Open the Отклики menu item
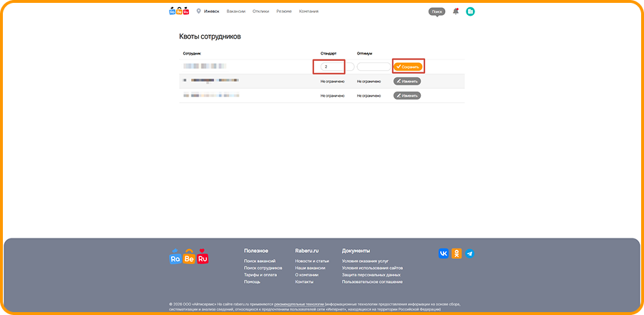 (260, 11)
